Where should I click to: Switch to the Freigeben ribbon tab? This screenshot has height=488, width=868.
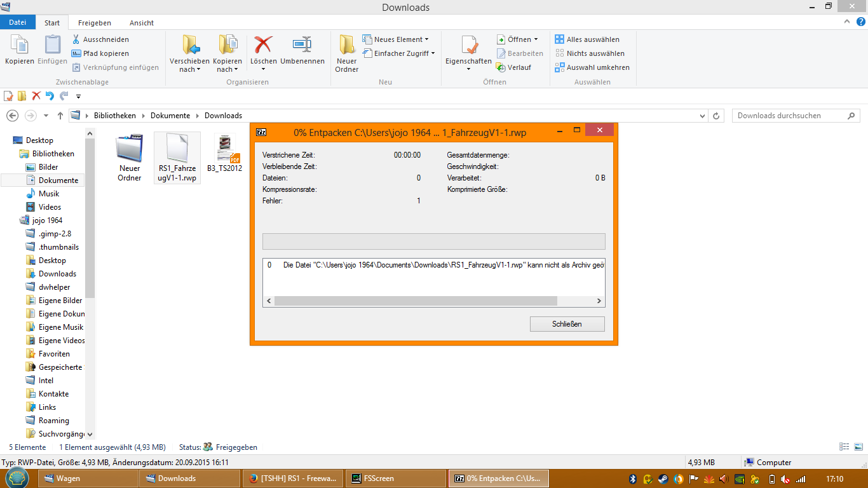pyautogui.click(x=95, y=23)
